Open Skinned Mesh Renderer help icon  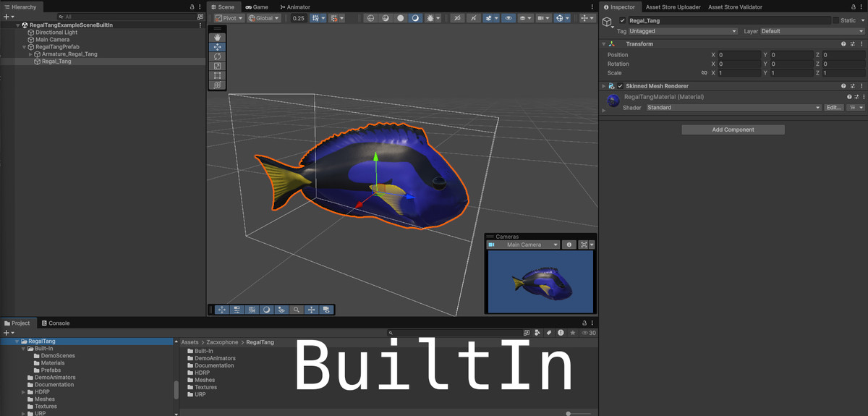[x=843, y=86]
